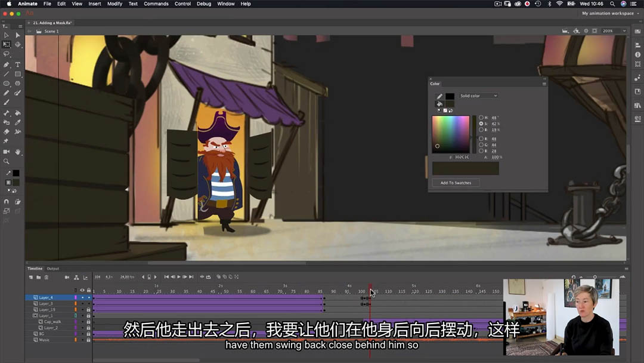Toggle visibility for all layers eye icon
The image size is (644, 363).
(82, 290)
